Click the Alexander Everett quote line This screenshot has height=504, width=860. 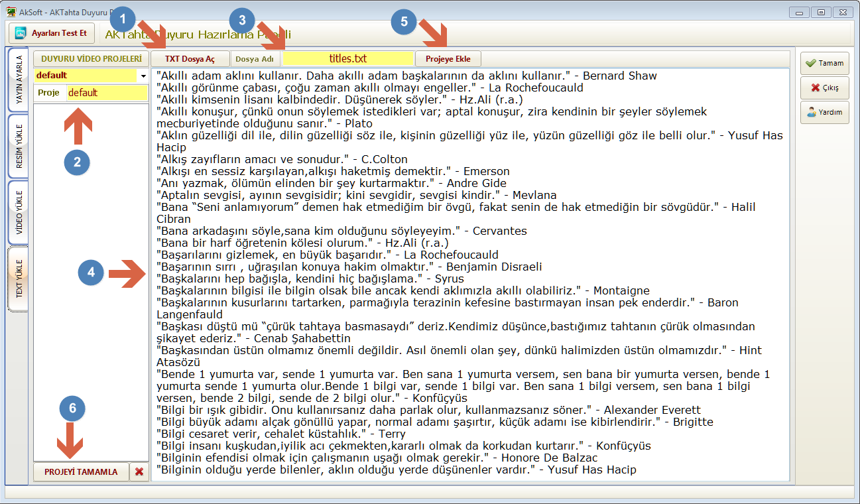(x=428, y=410)
